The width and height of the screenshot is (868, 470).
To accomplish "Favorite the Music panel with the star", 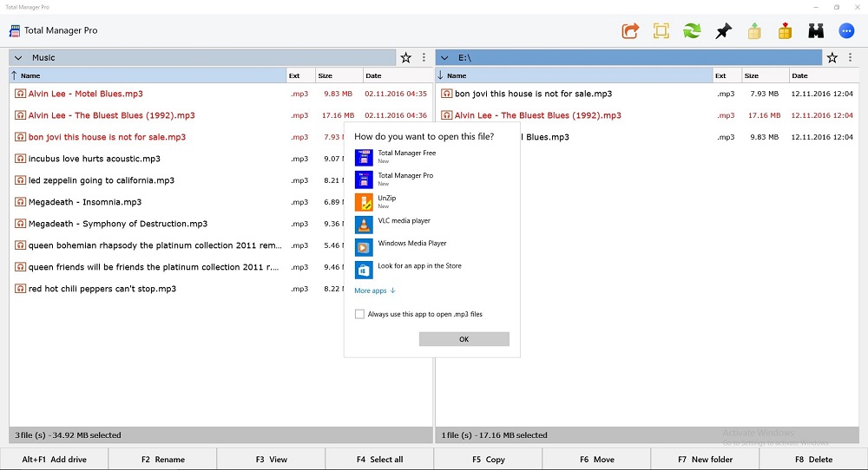I will (x=405, y=57).
